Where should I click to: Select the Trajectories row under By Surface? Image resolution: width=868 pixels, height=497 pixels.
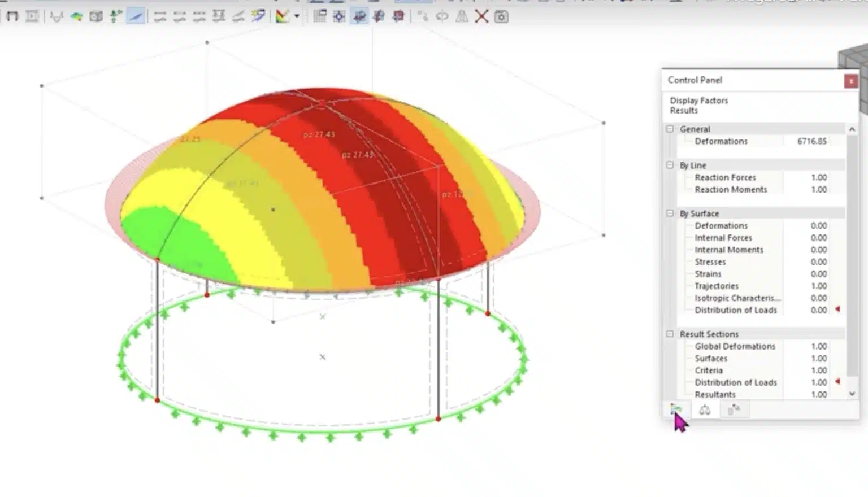pyautogui.click(x=717, y=286)
